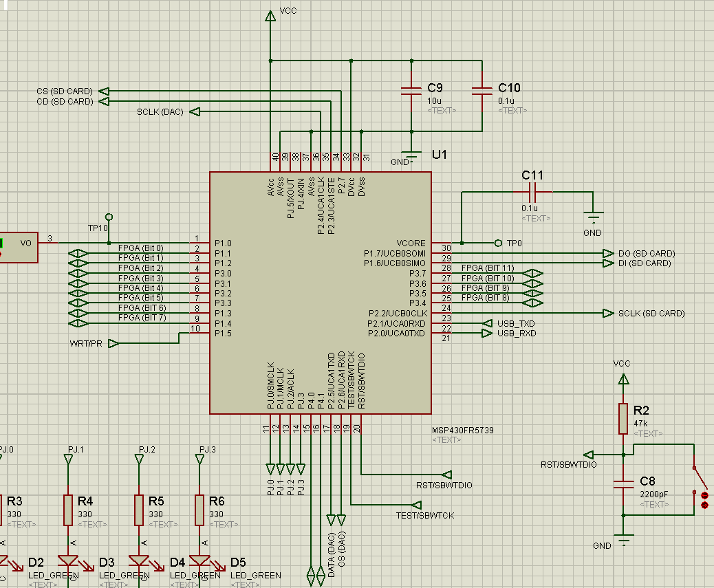Image resolution: width=714 pixels, height=588 pixels.
Task: Click the CD (SD CARD) terminal arrow
Action: [x=104, y=101]
